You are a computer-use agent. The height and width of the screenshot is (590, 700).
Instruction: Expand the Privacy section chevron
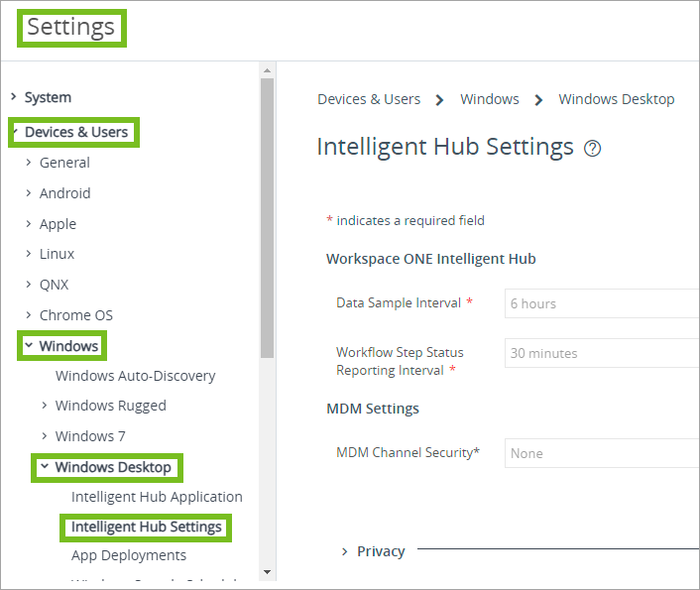click(x=344, y=551)
